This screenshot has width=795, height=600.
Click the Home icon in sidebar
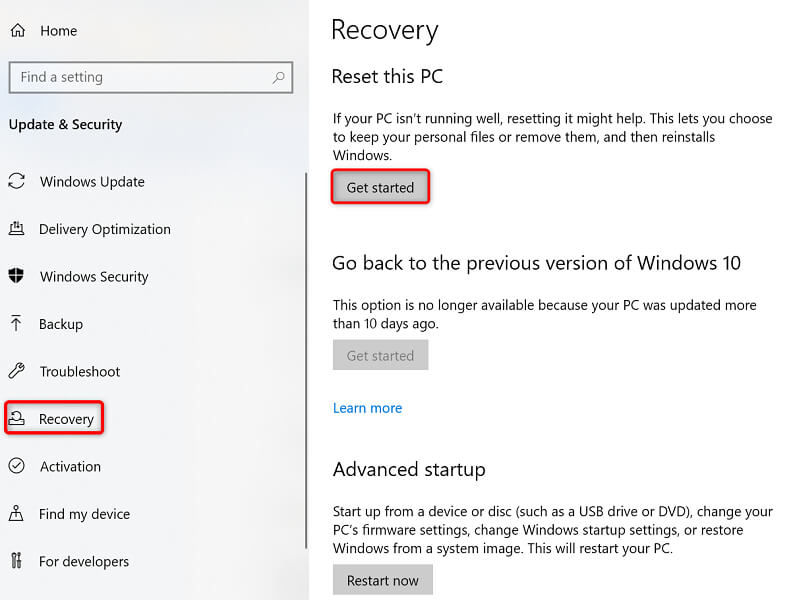[x=17, y=31]
